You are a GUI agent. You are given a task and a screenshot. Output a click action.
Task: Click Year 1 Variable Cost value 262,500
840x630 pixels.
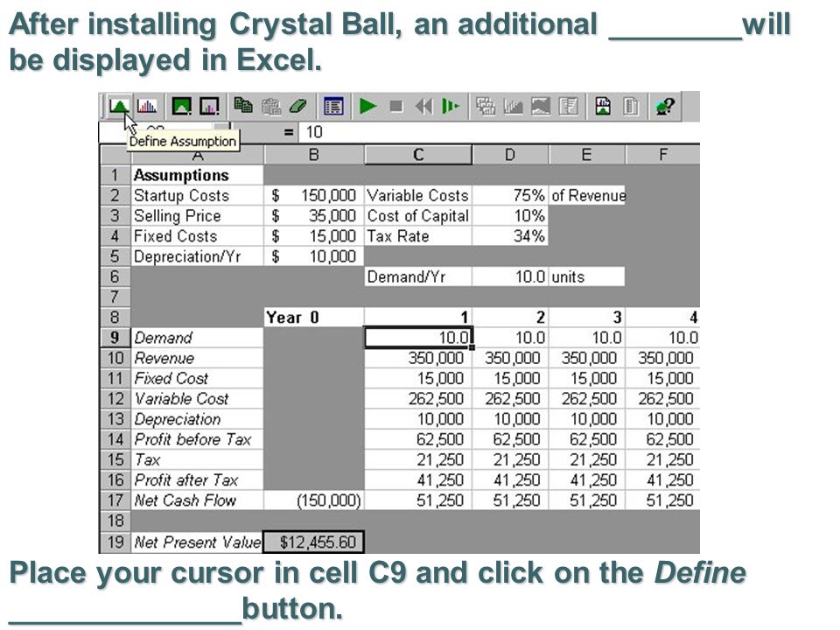coord(418,399)
